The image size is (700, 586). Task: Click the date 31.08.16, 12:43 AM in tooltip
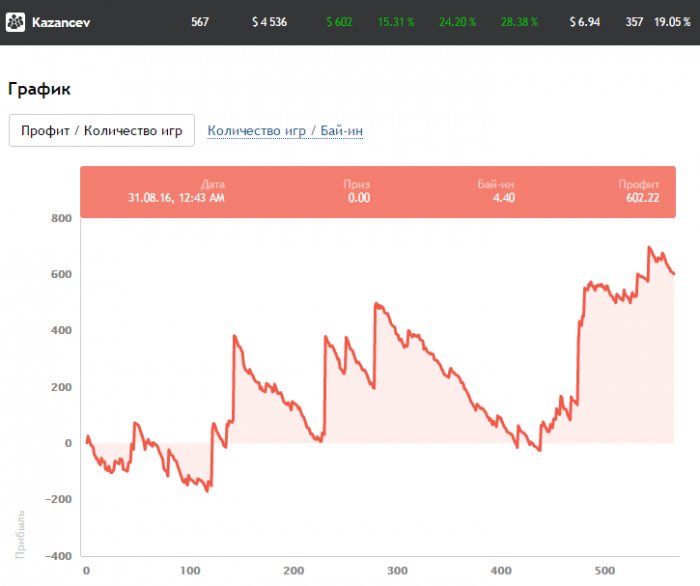point(176,198)
